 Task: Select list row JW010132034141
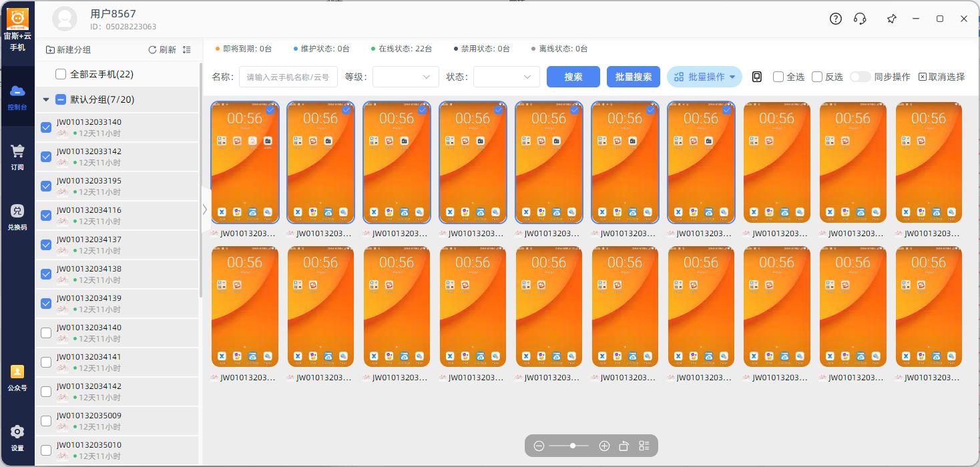coord(117,362)
